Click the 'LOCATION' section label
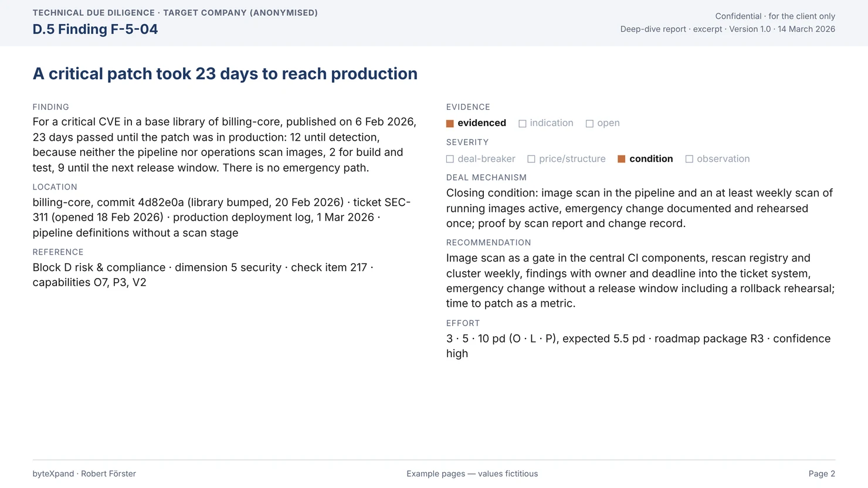 click(x=55, y=187)
